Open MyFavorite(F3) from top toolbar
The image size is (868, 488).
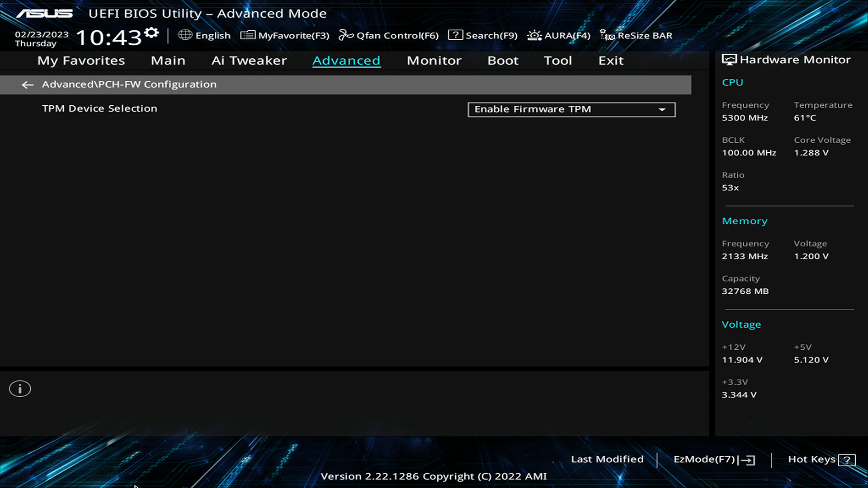tap(285, 35)
